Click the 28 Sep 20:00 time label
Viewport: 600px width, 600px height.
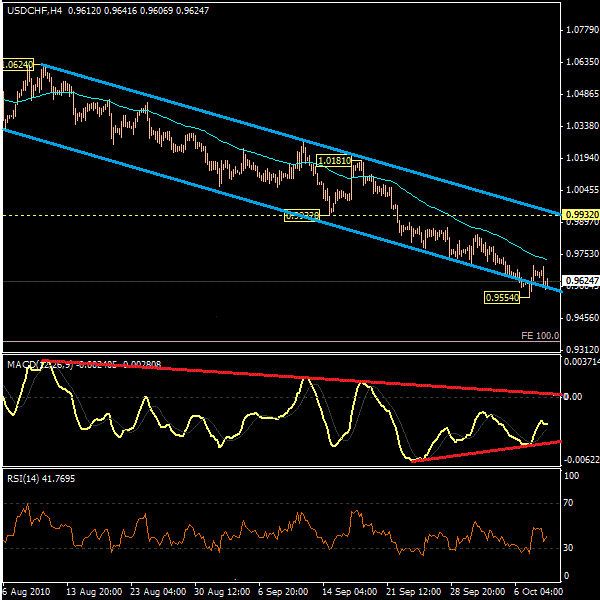pos(478,592)
